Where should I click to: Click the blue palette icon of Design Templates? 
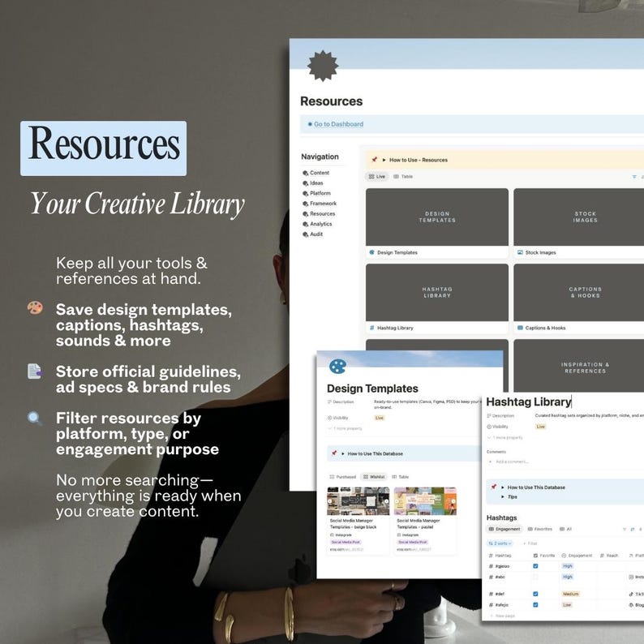click(337, 366)
